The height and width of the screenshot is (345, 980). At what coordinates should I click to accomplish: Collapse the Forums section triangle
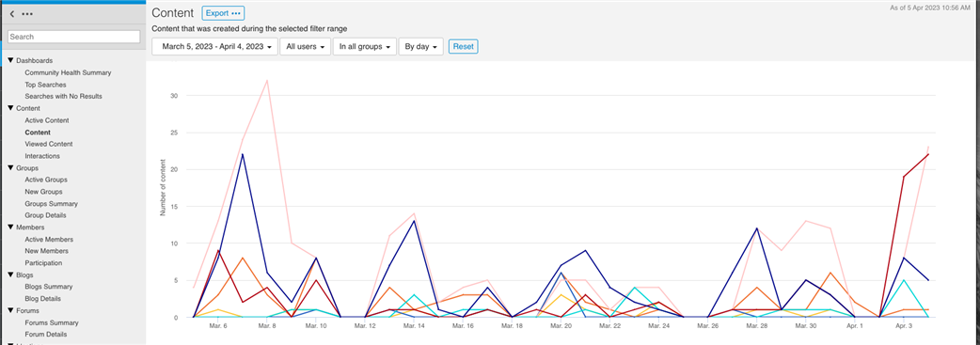[10, 310]
